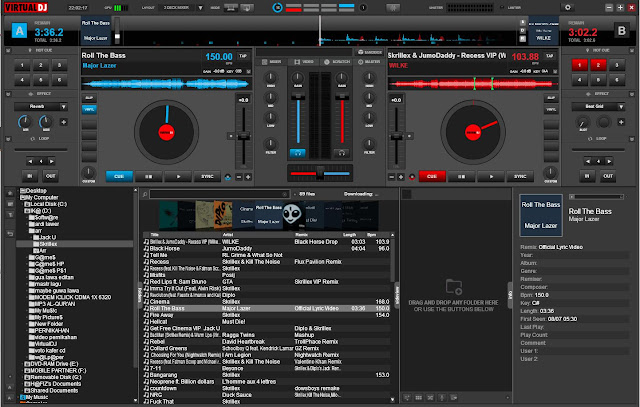Play deck B with the play icon
Screen dimensions: 640x407
click(x=491, y=176)
